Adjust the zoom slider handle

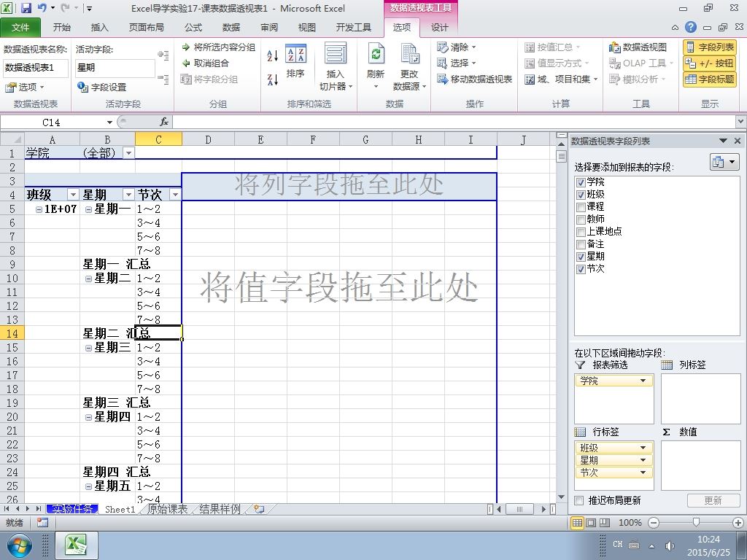pyautogui.click(x=696, y=522)
